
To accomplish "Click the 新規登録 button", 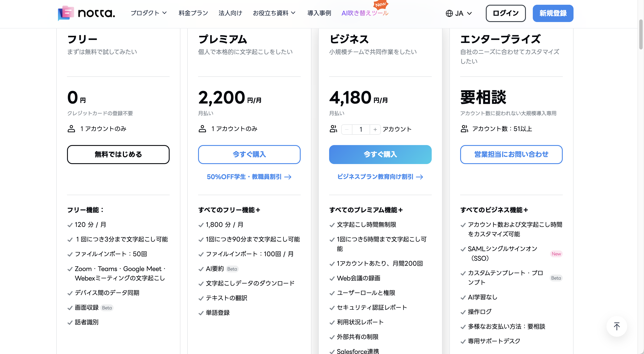I will [x=553, y=13].
